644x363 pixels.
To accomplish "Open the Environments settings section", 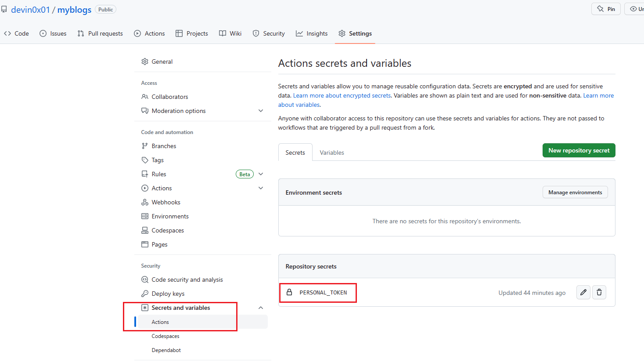I will [170, 216].
